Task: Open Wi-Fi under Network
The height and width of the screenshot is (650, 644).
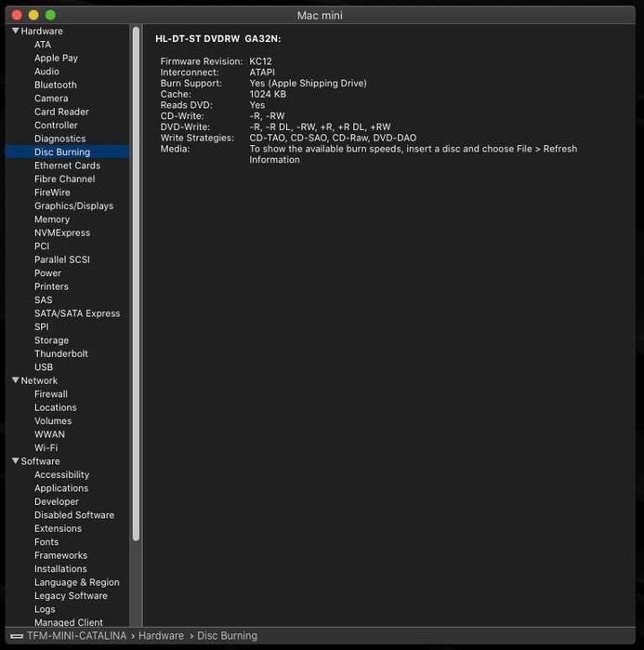Action: coord(46,447)
